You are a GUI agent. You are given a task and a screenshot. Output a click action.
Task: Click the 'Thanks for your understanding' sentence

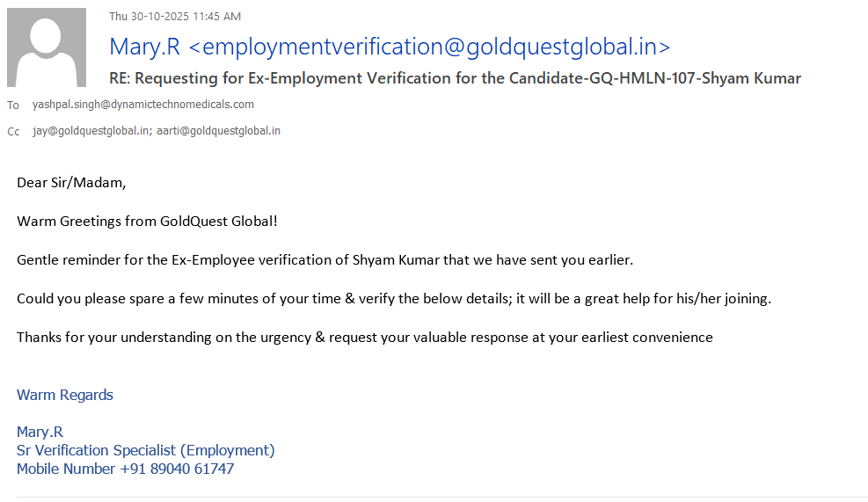coord(364,338)
